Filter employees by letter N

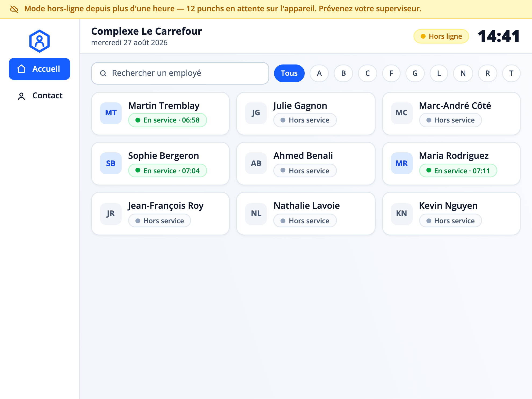click(463, 73)
